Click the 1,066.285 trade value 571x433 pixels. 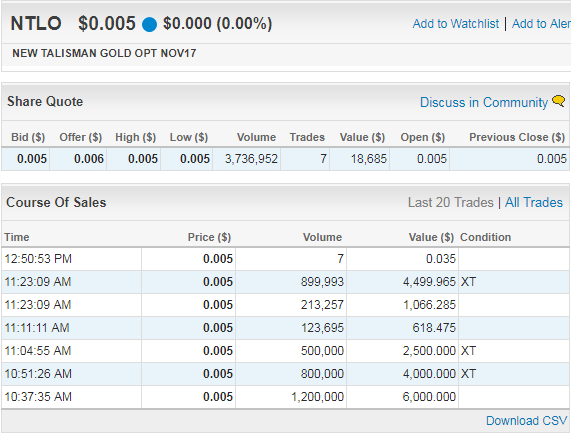(x=429, y=305)
